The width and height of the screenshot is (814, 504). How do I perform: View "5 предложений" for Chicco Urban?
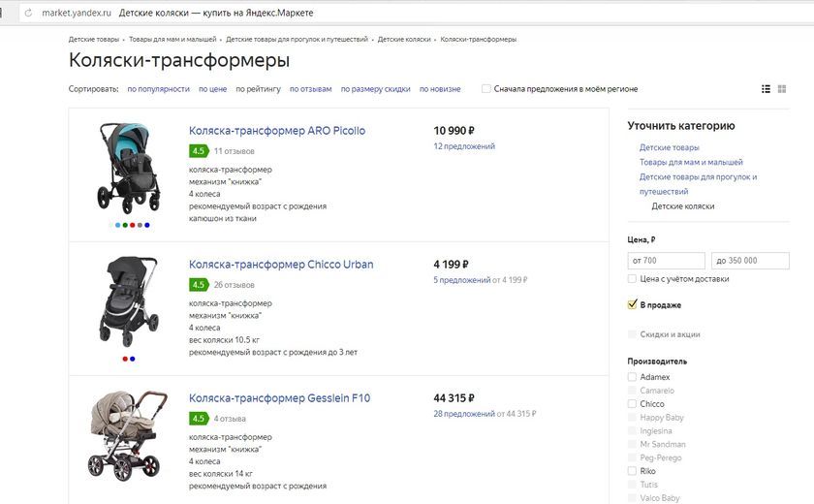pos(462,280)
